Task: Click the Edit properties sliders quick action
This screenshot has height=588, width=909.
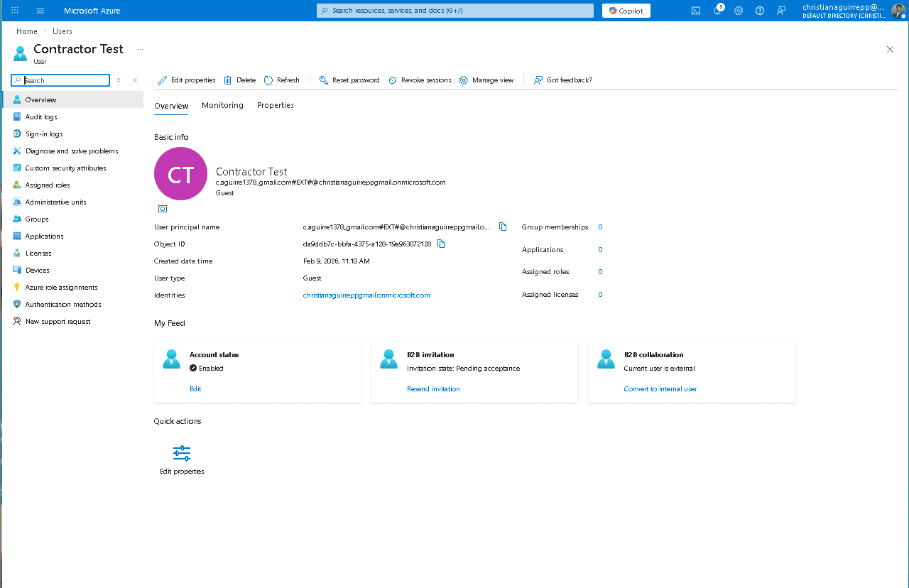Action: [x=182, y=454]
